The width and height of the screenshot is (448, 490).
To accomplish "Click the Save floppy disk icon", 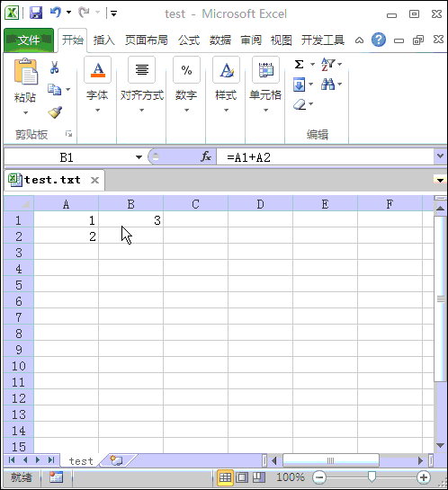I will click(x=36, y=13).
